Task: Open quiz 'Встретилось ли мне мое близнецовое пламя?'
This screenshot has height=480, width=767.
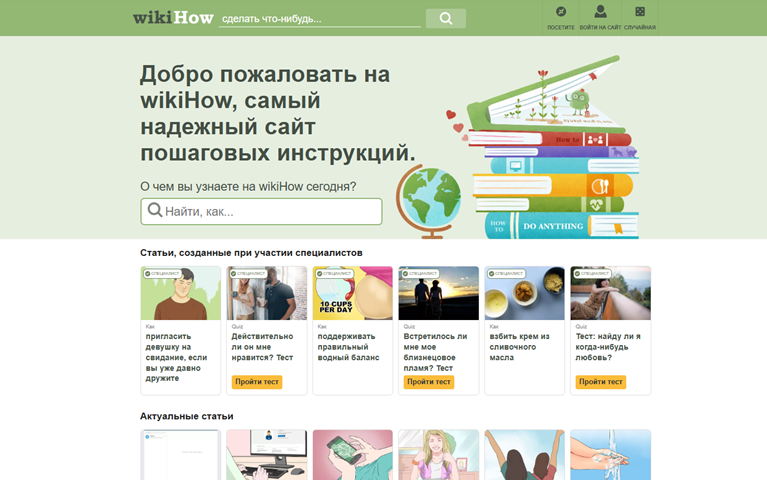Action: tap(435, 352)
